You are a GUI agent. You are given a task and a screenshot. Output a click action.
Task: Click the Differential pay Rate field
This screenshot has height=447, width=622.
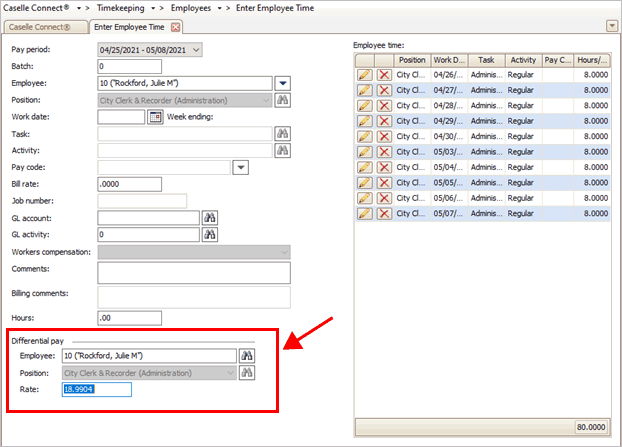(x=96, y=389)
